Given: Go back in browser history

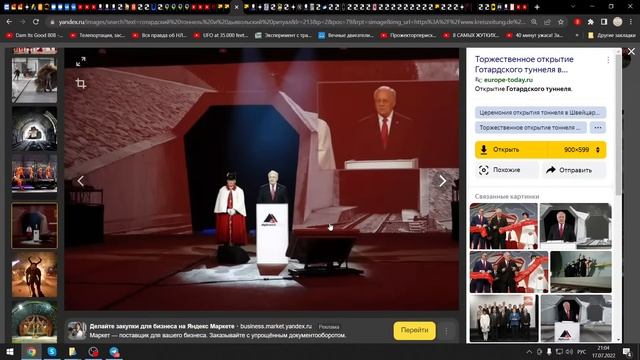Looking at the screenshot, I should [x=9, y=22].
